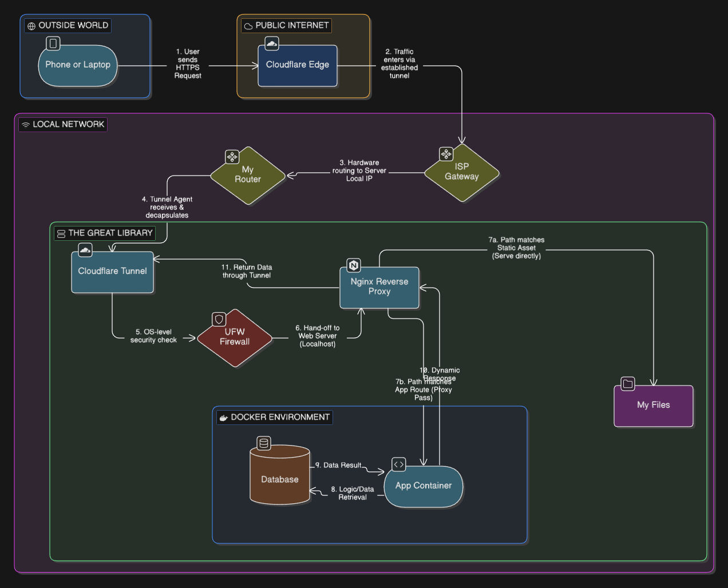The height and width of the screenshot is (588, 728).
Task: Select the arrow labeled 11. Return Data through Tunnel
Action: click(247, 272)
